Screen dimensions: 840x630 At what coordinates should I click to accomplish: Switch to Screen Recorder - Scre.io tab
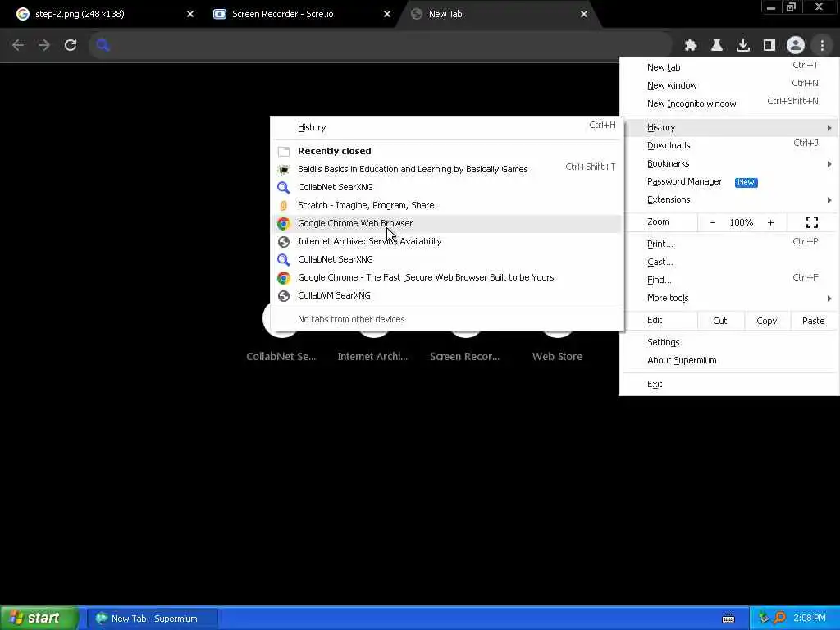pos(299,15)
